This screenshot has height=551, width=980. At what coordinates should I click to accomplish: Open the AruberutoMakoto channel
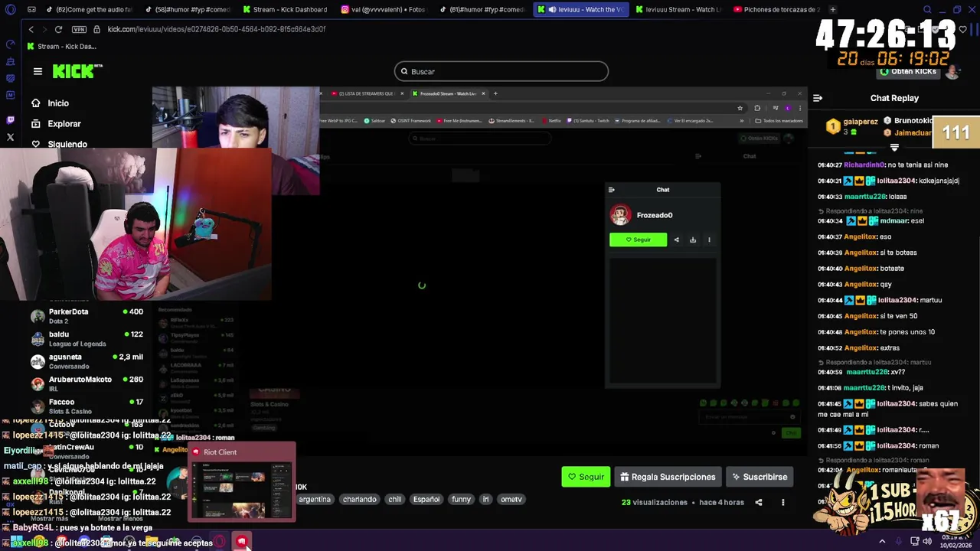(87, 383)
